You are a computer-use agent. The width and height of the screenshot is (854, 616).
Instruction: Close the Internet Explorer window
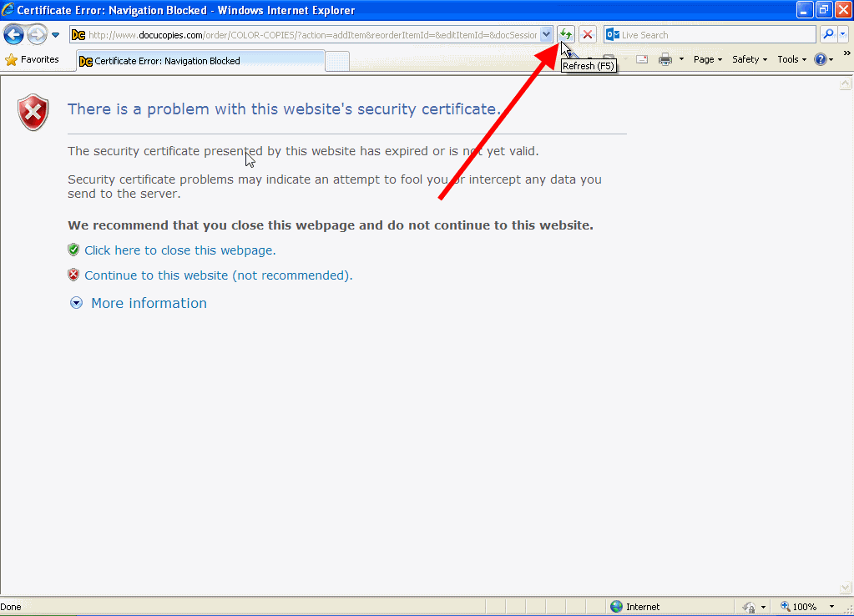point(843,10)
